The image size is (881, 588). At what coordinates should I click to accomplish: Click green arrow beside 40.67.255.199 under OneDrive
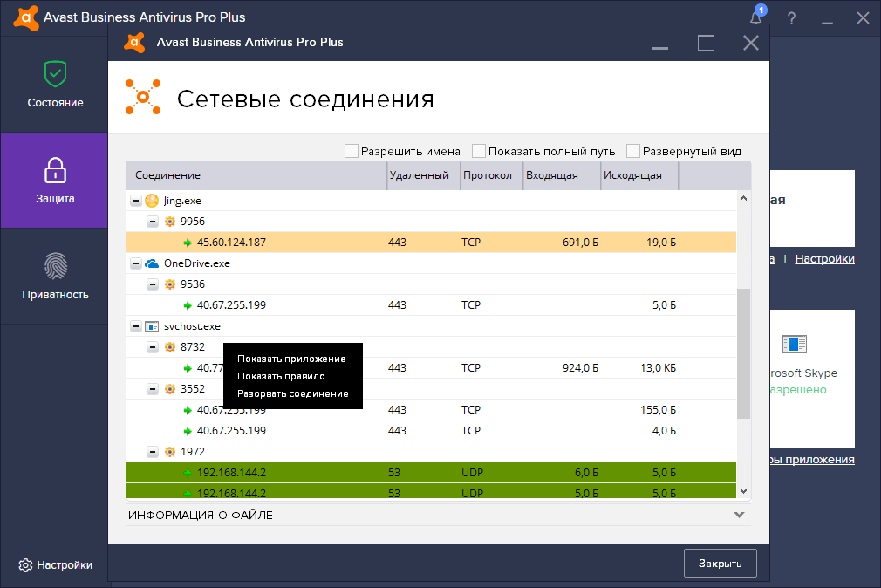[x=188, y=306]
